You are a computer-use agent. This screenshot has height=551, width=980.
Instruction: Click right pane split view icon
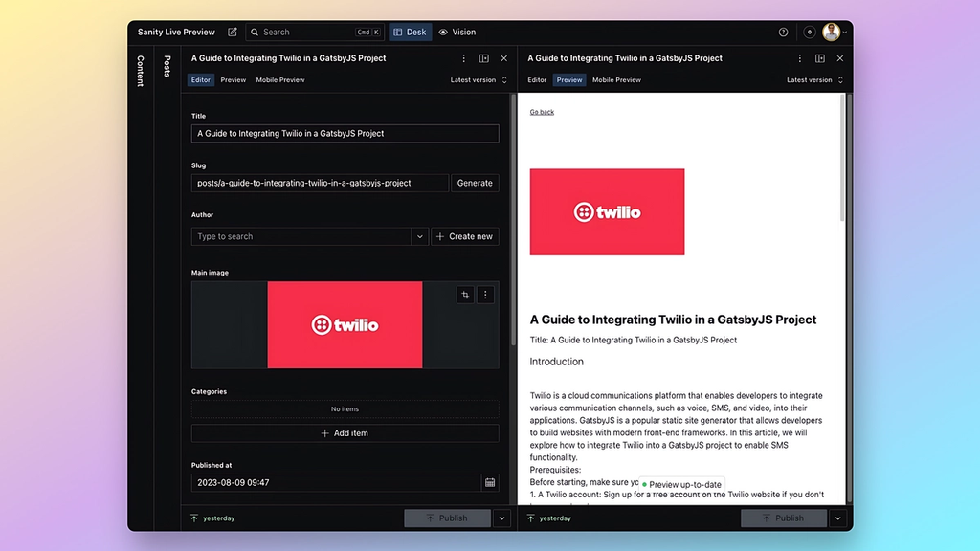click(820, 58)
